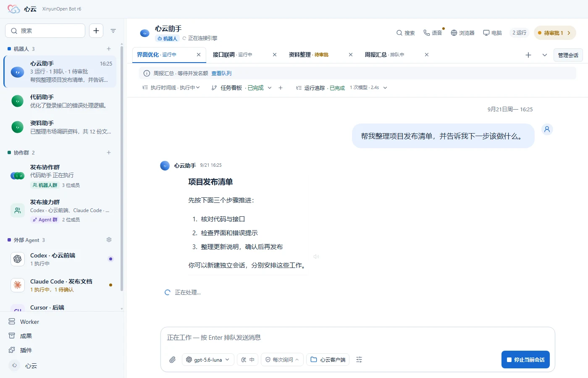Click the new conversation plus button beside search

[96, 31]
